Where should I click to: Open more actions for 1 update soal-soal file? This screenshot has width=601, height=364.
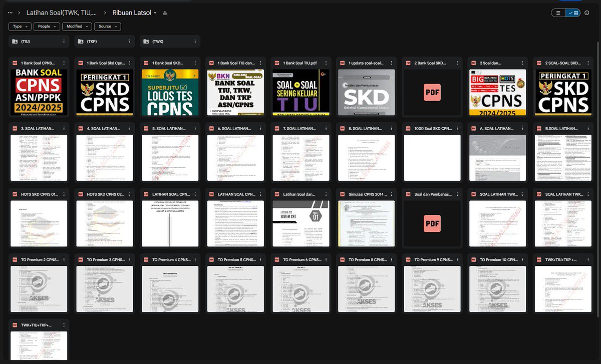[x=392, y=63]
